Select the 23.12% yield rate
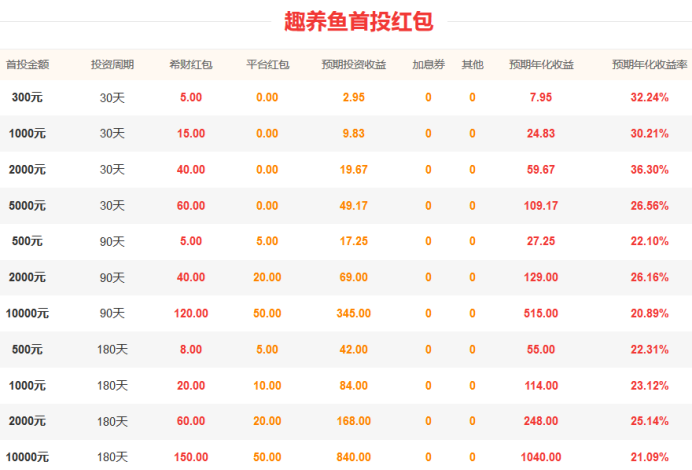Viewport: 692px width, 470px height. point(650,386)
